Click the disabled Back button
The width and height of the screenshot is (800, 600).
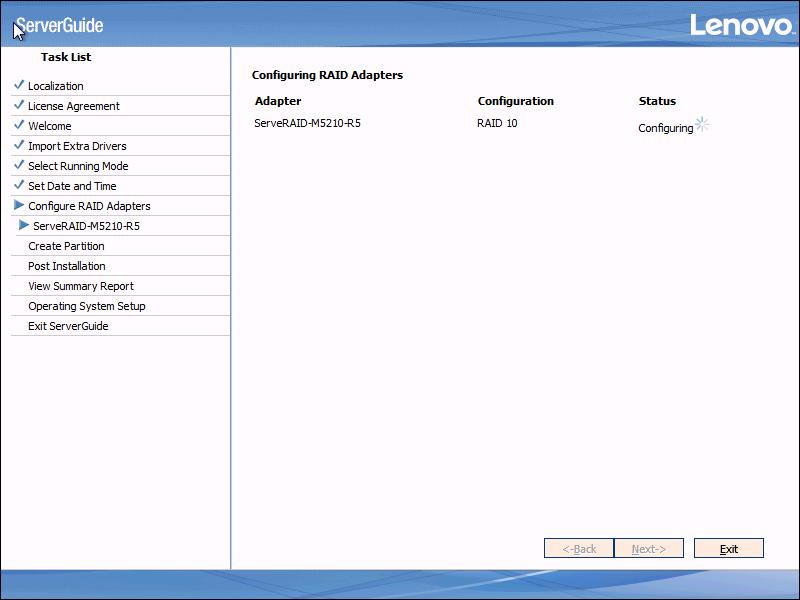pos(578,548)
